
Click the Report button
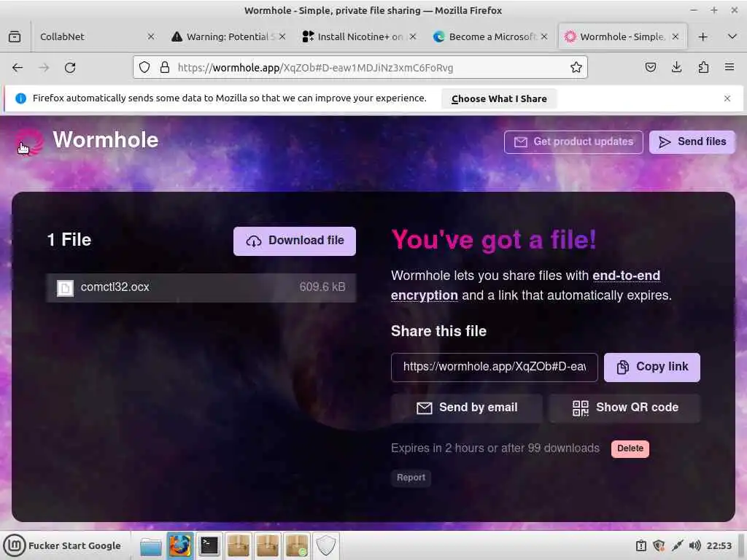411,478
